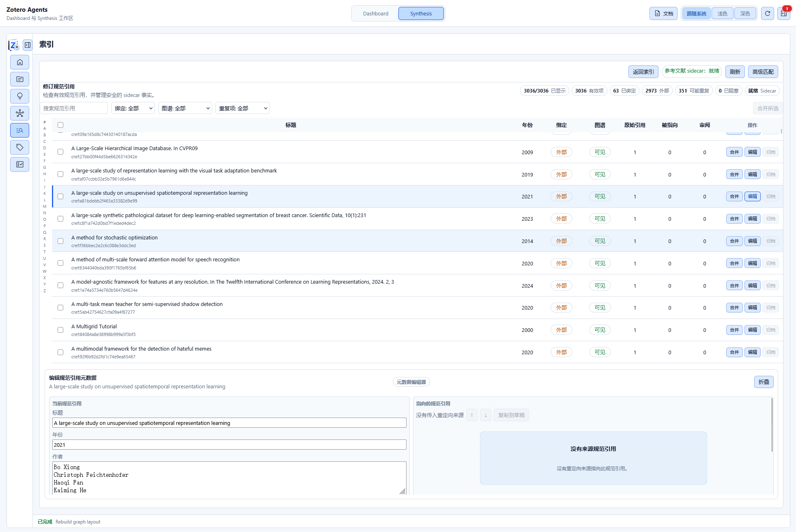The image size is (796, 532).
Task: Select the index search sidebar icon
Action: (19, 130)
